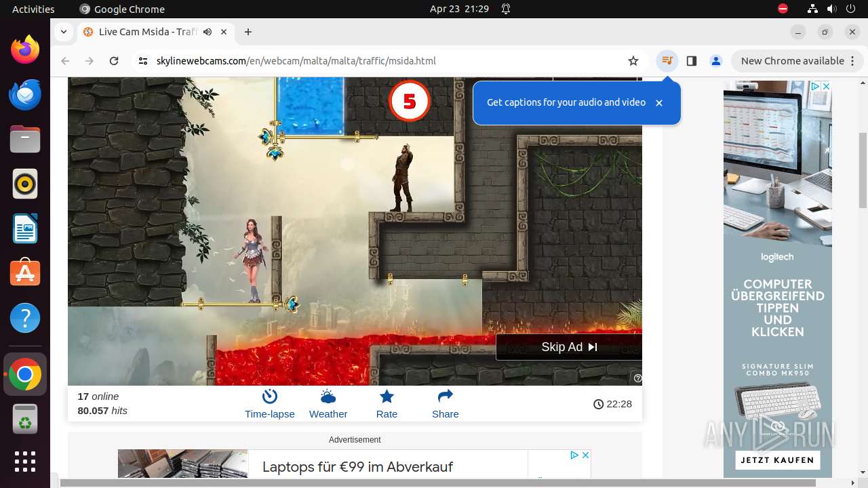
Task: Open the Weather forecast link
Action: (328, 404)
